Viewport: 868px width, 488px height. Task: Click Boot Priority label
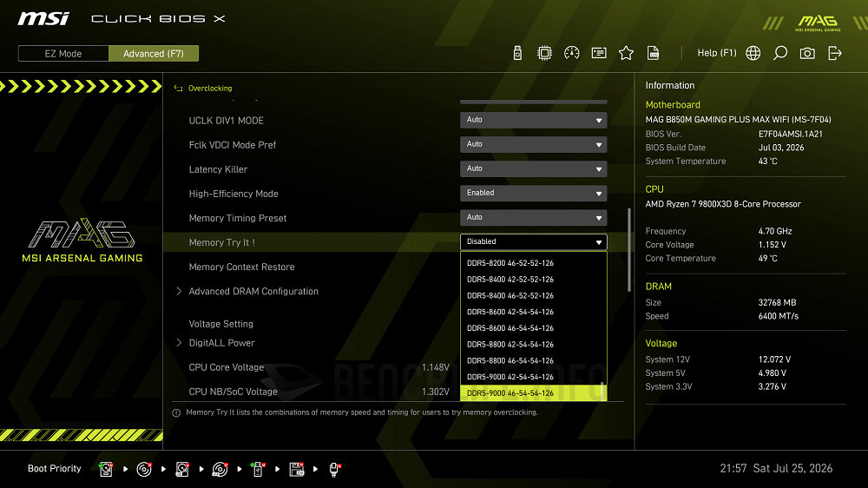pos(54,469)
